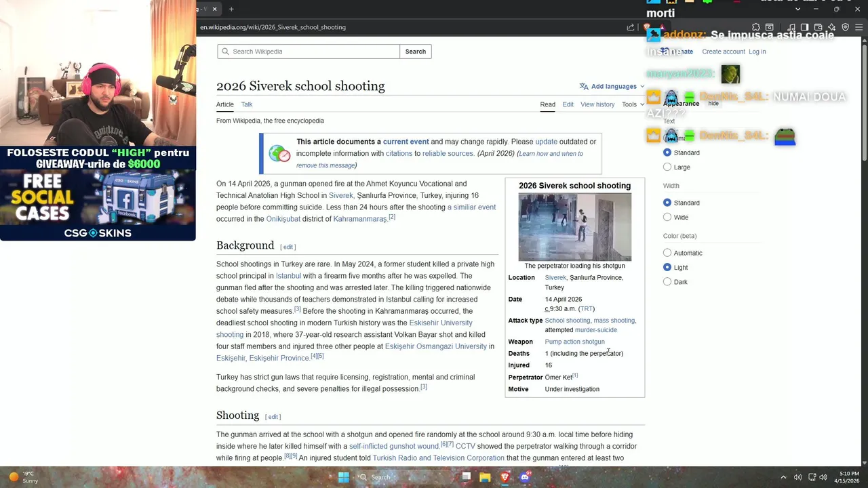Image resolution: width=868 pixels, height=488 pixels.
Task: Show hidden tray icons chevron
Action: (x=783, y=477)
